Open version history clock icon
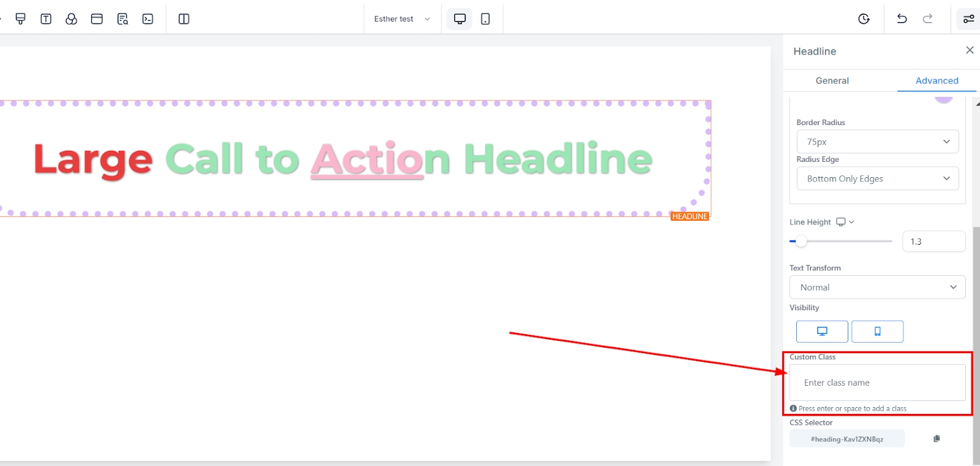980x466 pixels. pos(864,19)
